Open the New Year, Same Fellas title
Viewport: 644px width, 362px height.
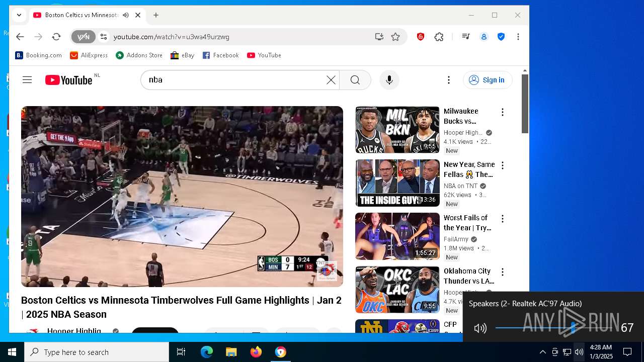(x=469, y=169)
